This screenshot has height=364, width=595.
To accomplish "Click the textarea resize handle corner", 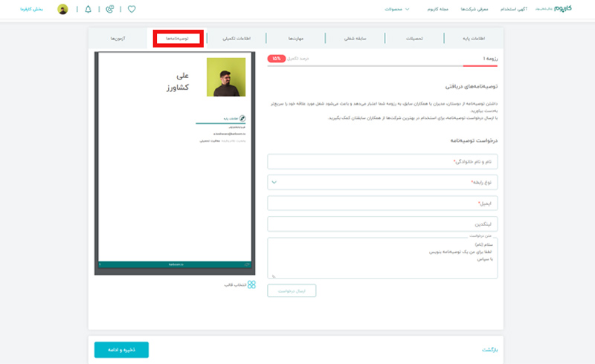I will click(x=274, y=276).
